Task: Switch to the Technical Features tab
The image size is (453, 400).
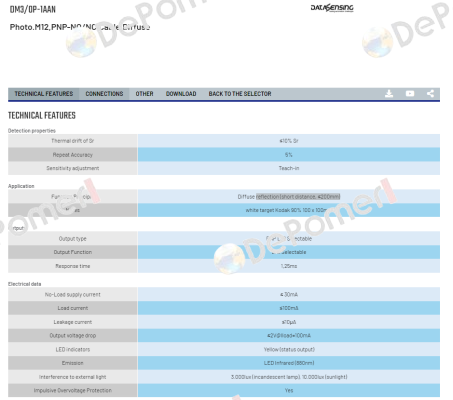Action: [x=44, y=94]
